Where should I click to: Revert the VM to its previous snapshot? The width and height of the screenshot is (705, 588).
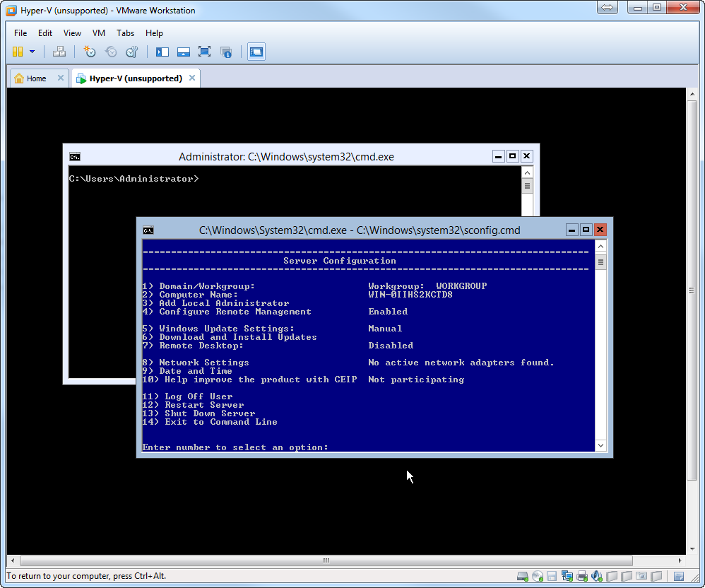[x=111, y=52]
